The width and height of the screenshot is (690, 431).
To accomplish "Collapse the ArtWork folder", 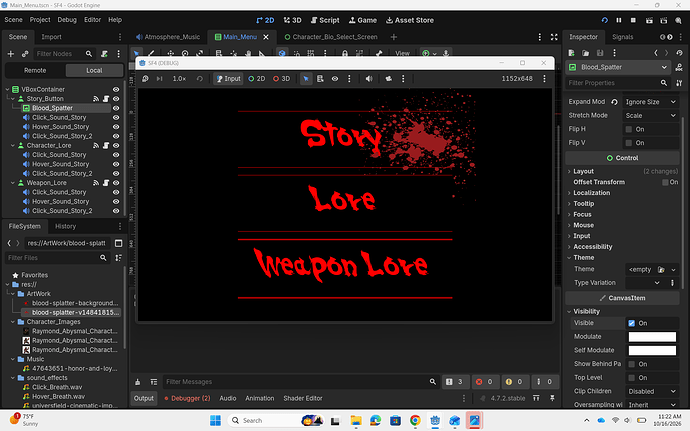I will point(13,294).
